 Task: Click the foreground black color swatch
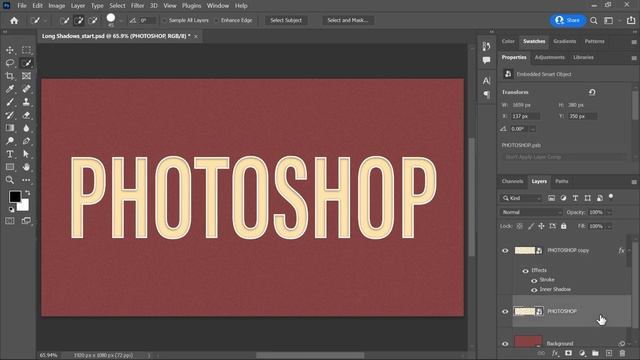pyautogui.click(x=15, y=197)
